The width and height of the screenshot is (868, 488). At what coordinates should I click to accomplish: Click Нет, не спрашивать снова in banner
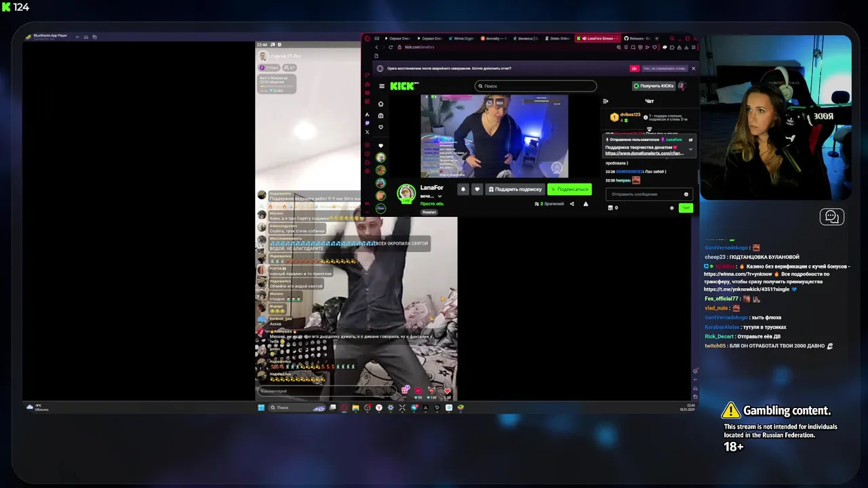(x=664, y=68)
